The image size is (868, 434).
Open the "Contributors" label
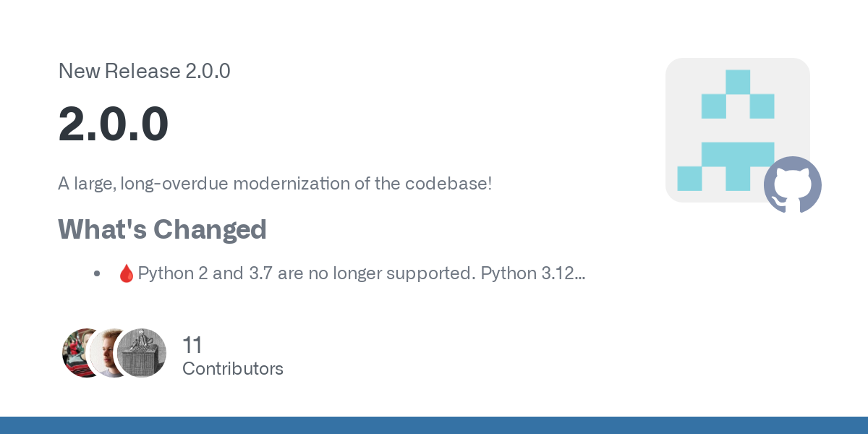[232, 368]
